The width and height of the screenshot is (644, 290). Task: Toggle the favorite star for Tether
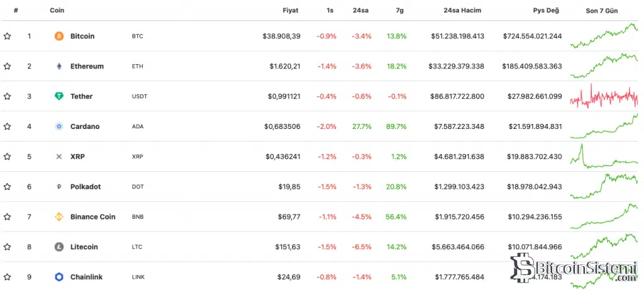(8, 96)
